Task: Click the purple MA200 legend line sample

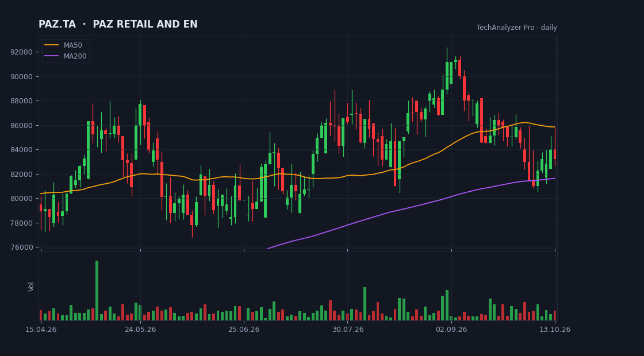Action: click(51, 56)
